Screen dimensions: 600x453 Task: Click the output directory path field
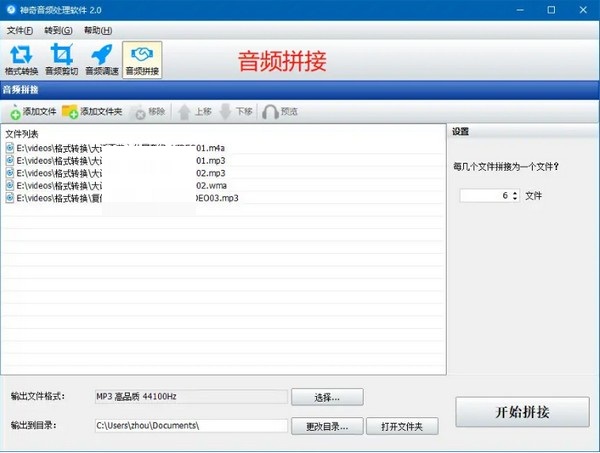pyautogui.click(x=191, y=426)
